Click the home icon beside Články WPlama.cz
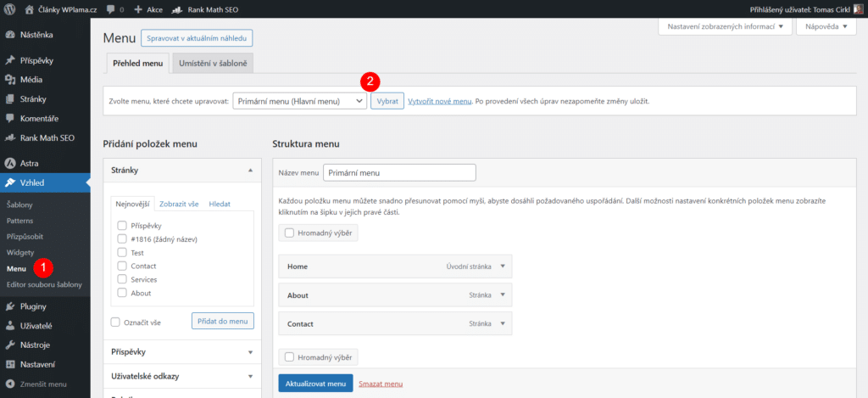The width and height of the screenshot is (868, 398). (30, 8)
